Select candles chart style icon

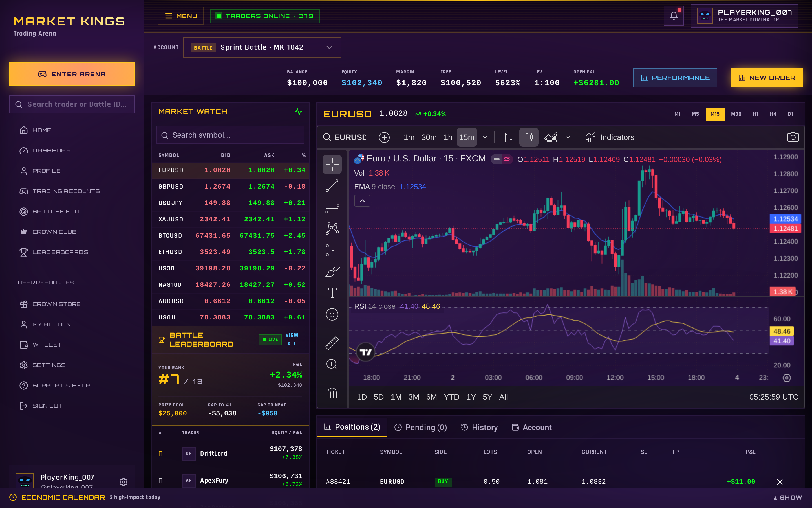pos(529,137)
